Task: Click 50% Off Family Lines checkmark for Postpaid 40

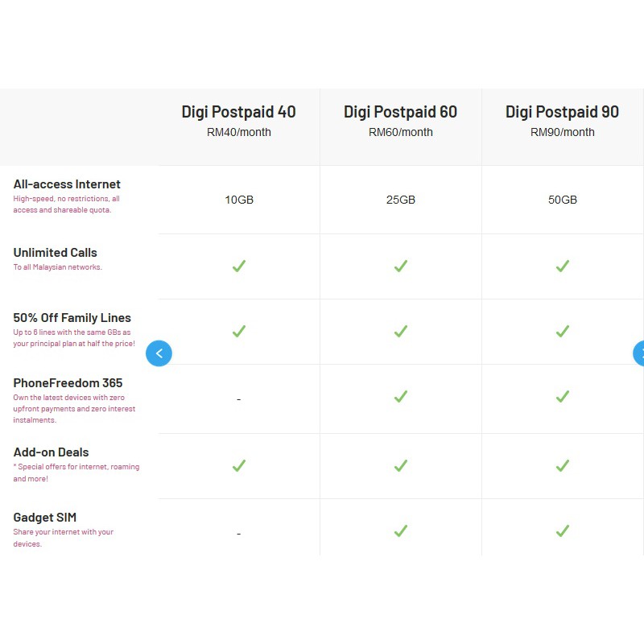Action: click(x=239, y=331)
